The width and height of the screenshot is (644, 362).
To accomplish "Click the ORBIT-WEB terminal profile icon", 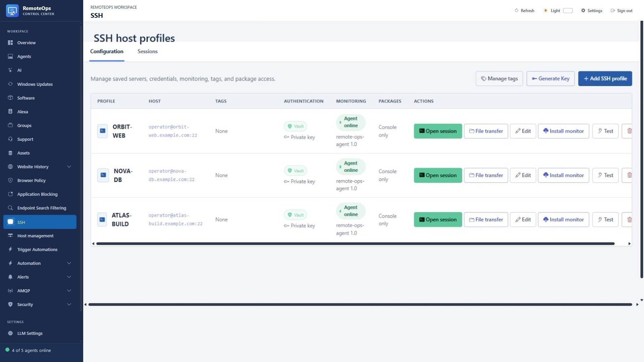I will point(103,131).
